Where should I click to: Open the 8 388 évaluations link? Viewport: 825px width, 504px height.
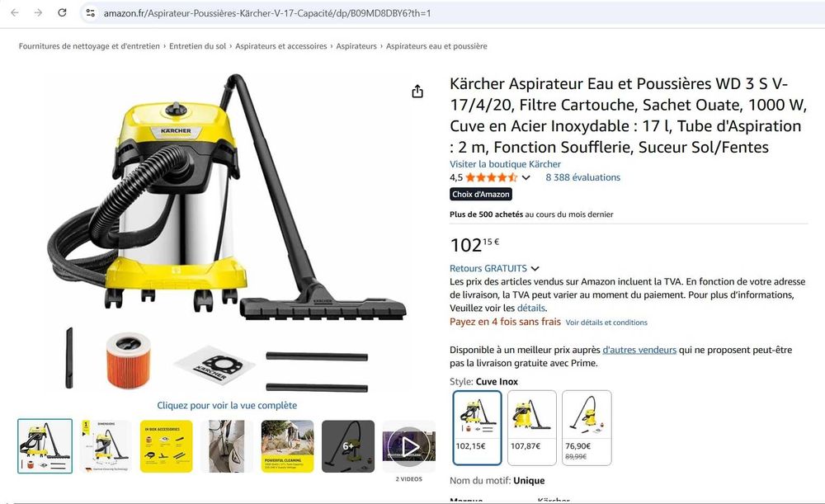[583, 178]
